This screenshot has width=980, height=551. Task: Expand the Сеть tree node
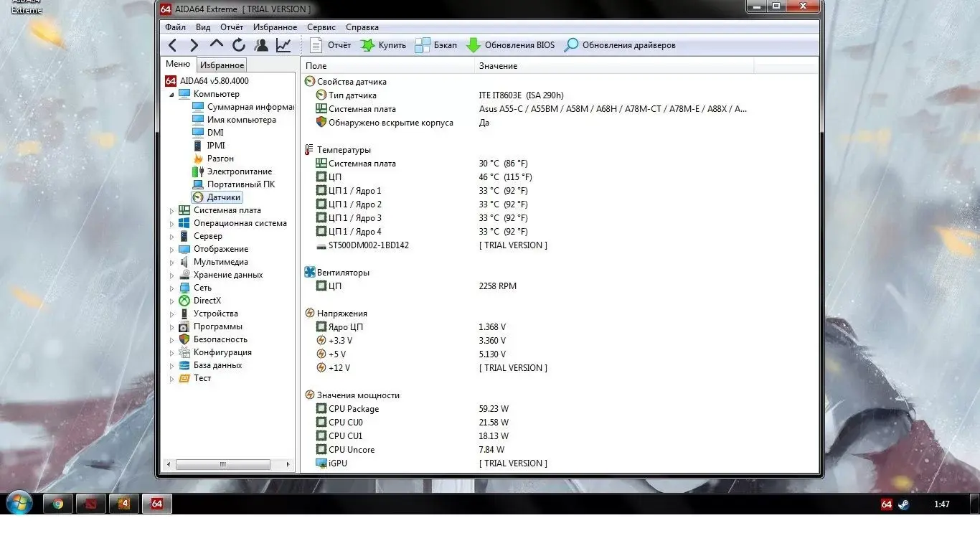click(x=171, y=288)
